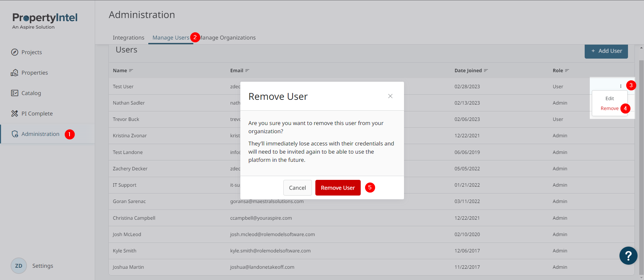The width and height of the screenshot is (644, 280).
Task: Switch to the Integrations tab
Action: [x=129, y=37]
